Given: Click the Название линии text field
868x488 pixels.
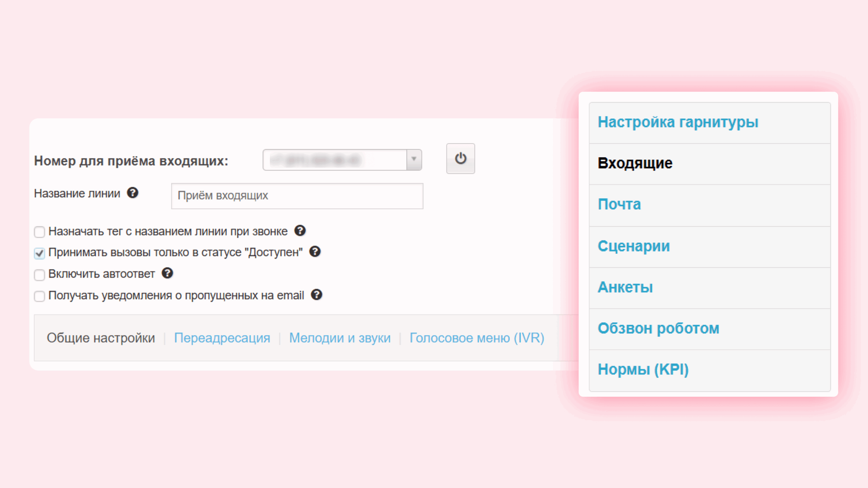Looking at the screenshot, I should (x=297, y=196).
